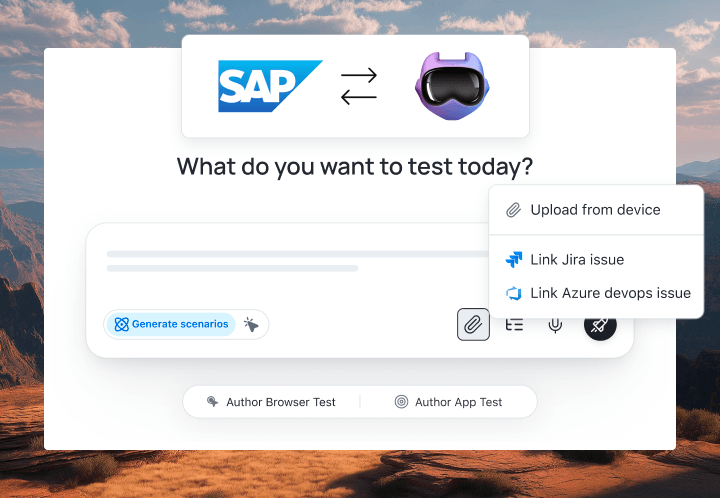Image resolution: width=720 pixels, height=498 pixels.
Task: Activate the microphone voice input
Action: point(555,324)
